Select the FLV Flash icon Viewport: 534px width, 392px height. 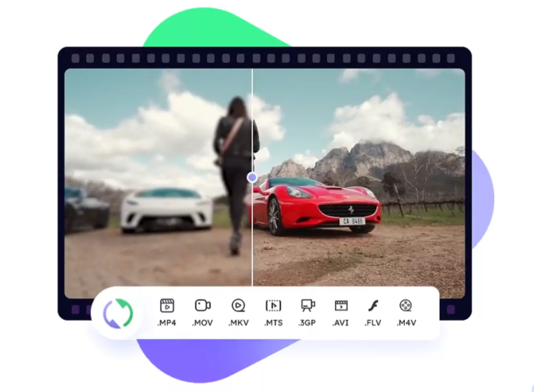(373, 306)
